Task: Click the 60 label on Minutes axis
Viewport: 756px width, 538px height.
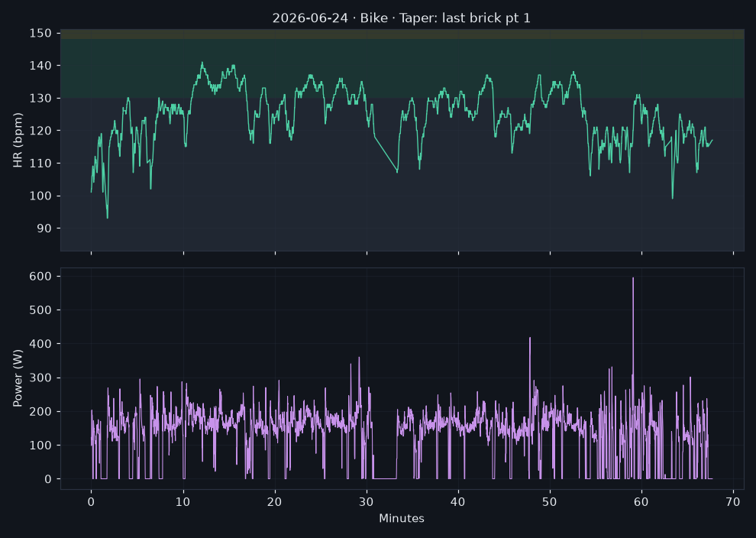Action: coord(641,502)
